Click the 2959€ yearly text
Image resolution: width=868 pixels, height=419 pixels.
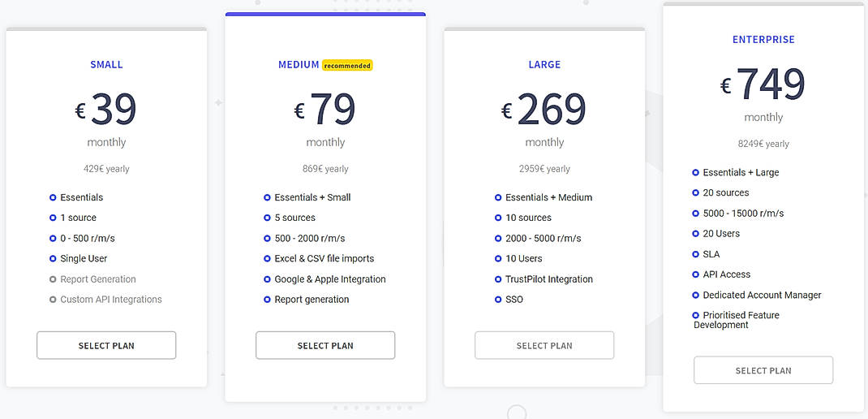point(544,169)
